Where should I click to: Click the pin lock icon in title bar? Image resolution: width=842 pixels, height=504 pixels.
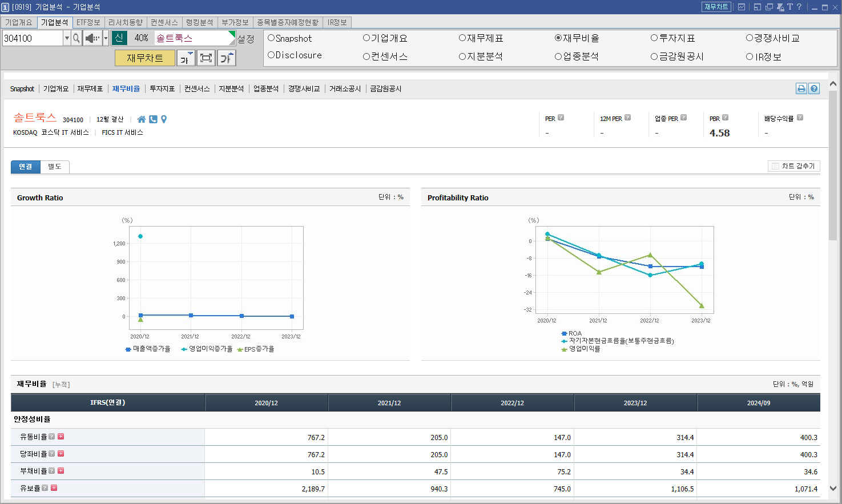pos(780,7)
